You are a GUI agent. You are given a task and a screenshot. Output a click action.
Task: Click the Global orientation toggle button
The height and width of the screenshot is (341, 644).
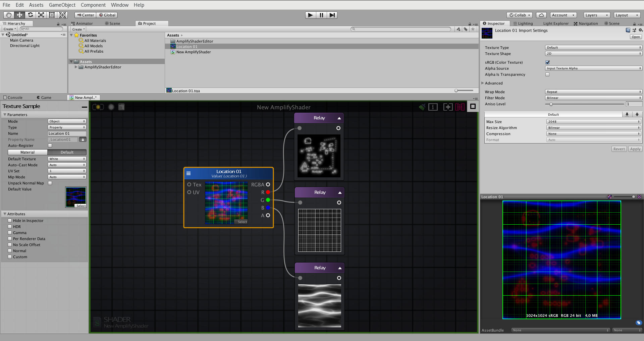(x=107, y=15)
